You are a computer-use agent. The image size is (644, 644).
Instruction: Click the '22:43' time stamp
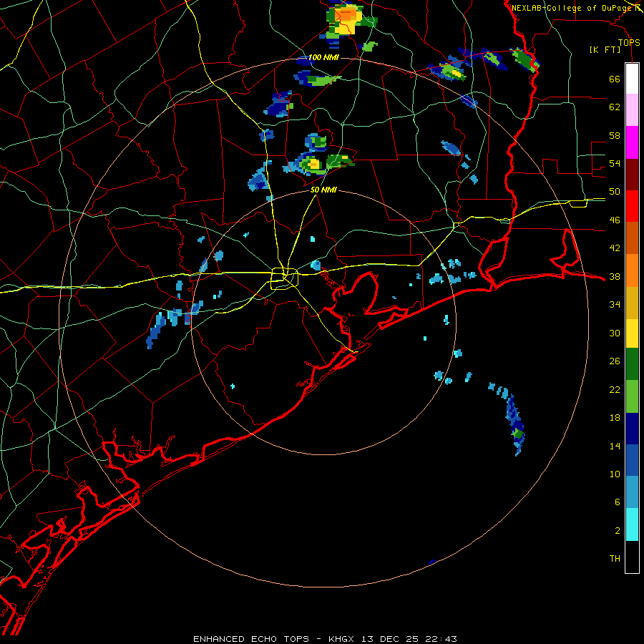coord(441,639)
